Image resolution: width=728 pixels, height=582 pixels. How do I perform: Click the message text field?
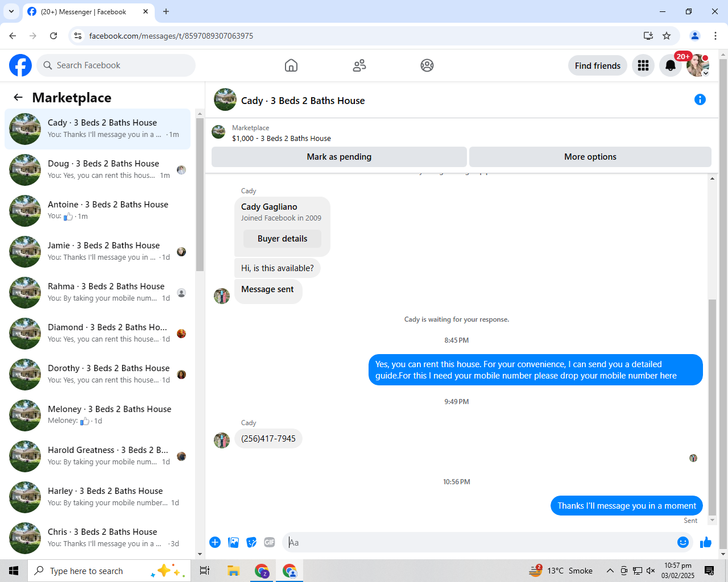[478, 542]
